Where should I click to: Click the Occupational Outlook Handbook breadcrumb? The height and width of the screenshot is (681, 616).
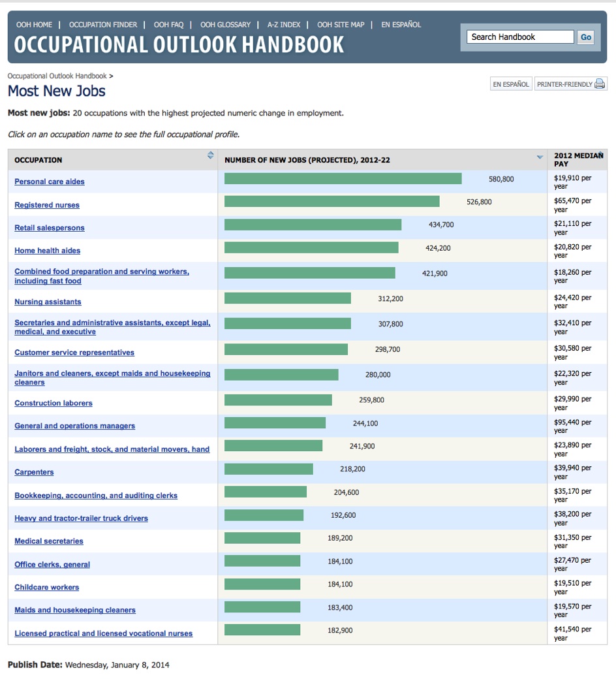(x=57, y=76)
